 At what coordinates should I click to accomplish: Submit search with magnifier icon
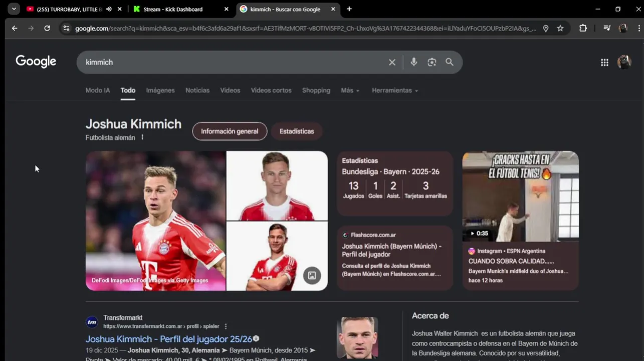(x=450, y=62)
